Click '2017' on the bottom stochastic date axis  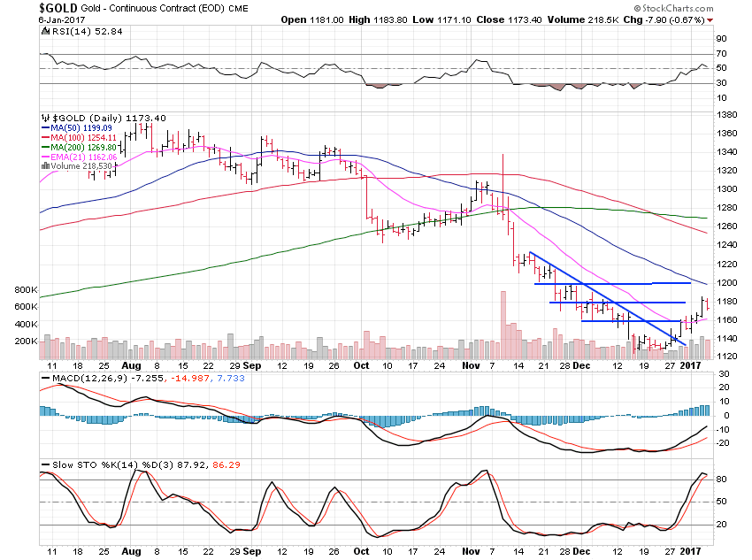[691, 551]
